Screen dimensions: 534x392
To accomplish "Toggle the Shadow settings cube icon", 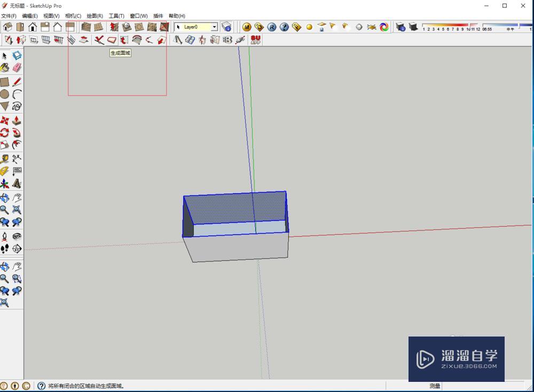I will click(x=401, y=27).
